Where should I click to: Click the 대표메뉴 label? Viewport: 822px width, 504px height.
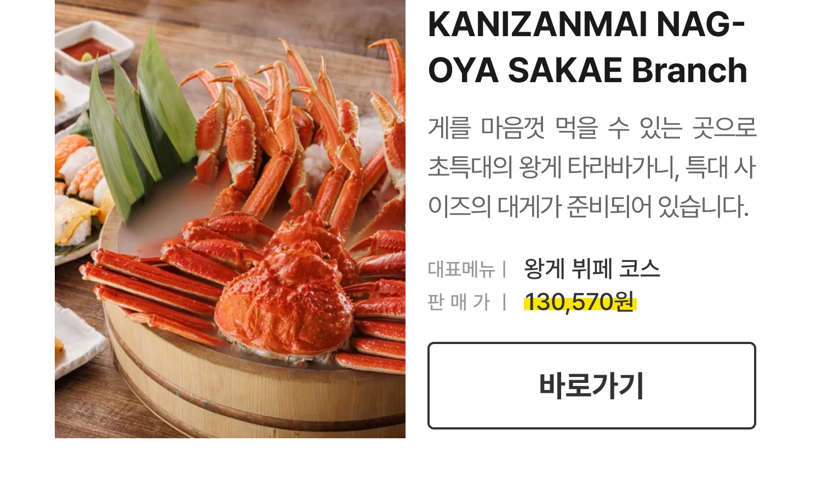[461, 269]
